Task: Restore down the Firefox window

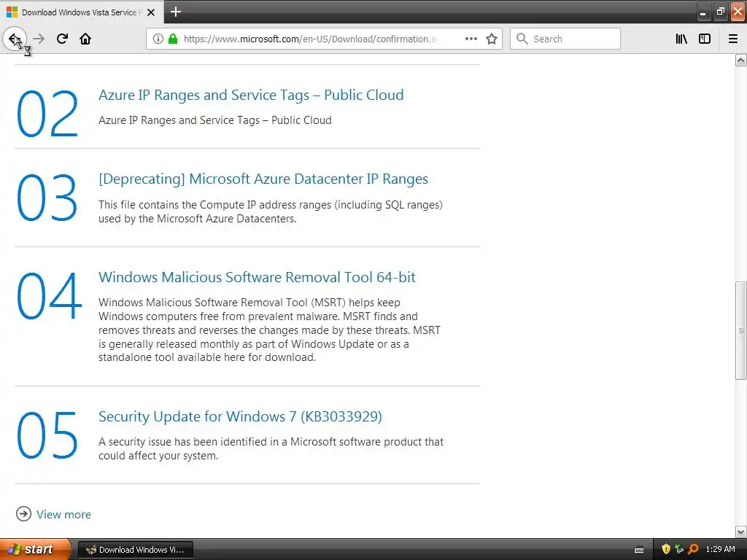Action: (720, 12)
